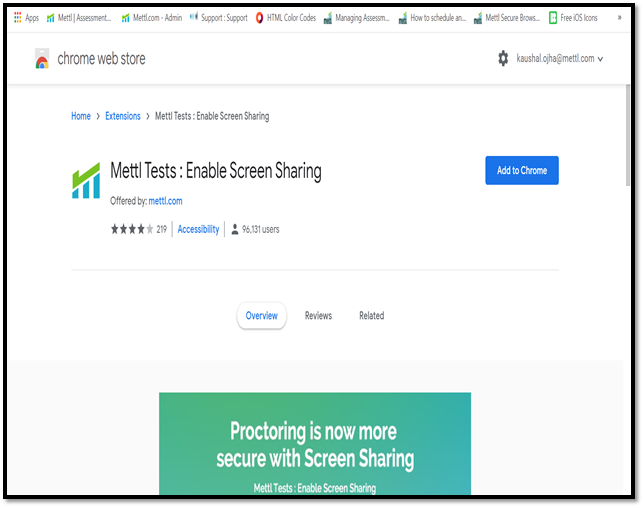Open the settings gear icon

click(x=503, y=58)
